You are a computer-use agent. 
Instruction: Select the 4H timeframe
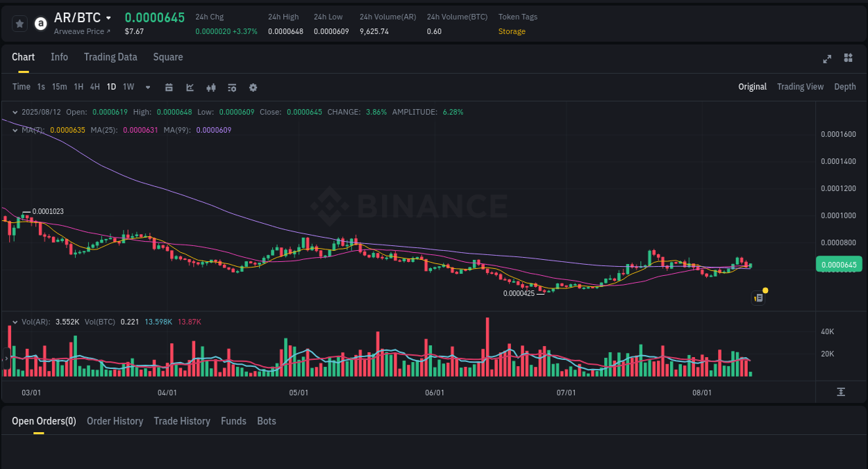[94, 86]
